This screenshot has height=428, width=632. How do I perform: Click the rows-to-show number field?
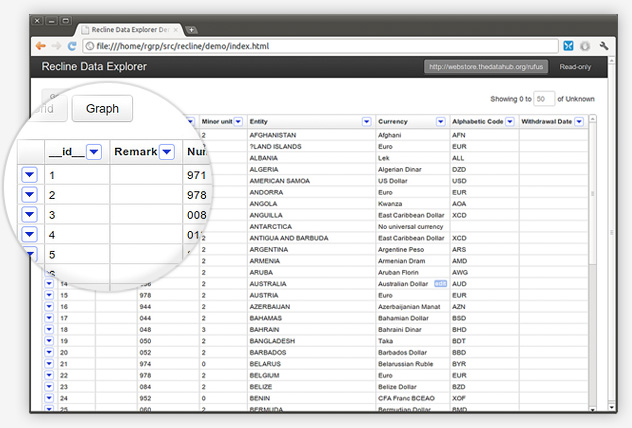tap(543, 99)
